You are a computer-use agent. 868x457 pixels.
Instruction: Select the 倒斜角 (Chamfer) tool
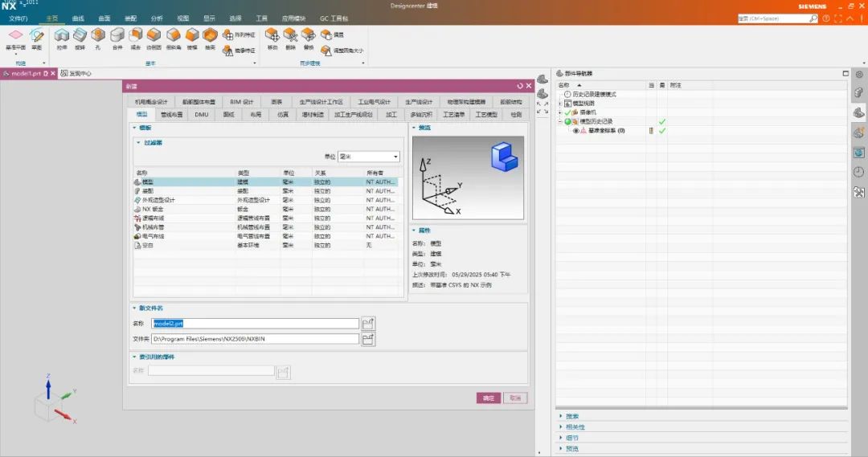174,39
